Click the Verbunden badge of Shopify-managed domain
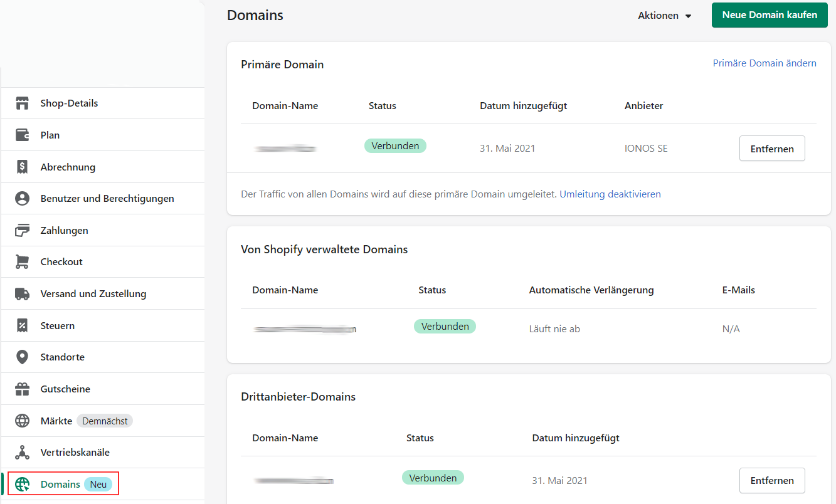The image size is (836, 504). click(445, 327)
